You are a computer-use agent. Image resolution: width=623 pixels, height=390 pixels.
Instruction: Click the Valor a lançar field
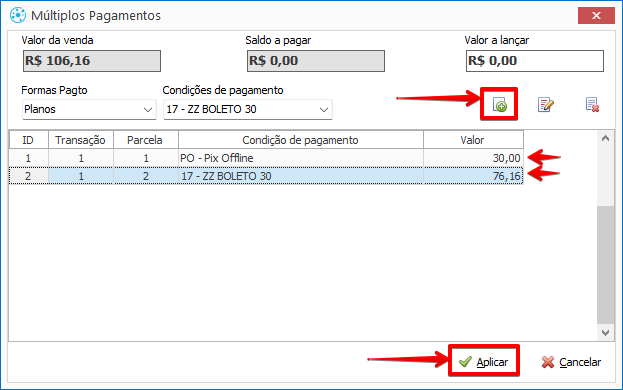(x=535, y=61)
